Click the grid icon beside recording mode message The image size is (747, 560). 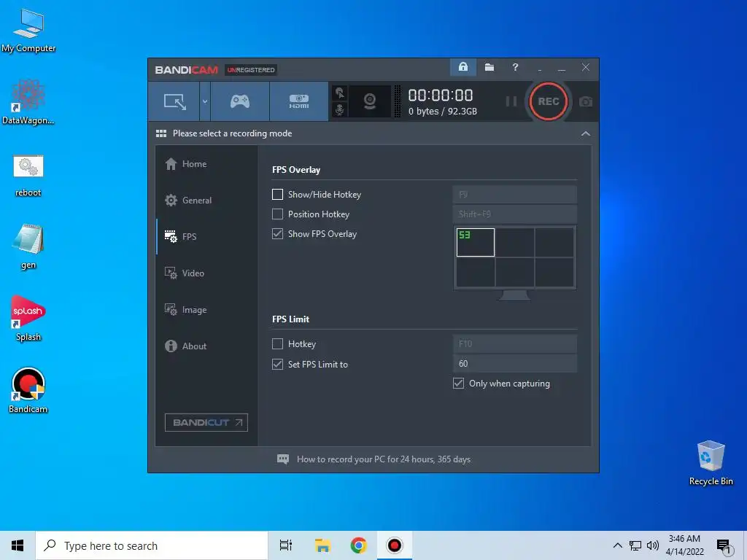click(161, 133)
